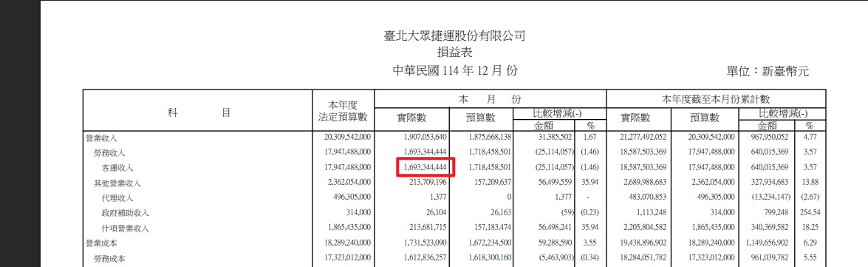The height and width of the screenshot is (267, 868).
Task: Click the percentage (2.67)
Action: (810, 197)
